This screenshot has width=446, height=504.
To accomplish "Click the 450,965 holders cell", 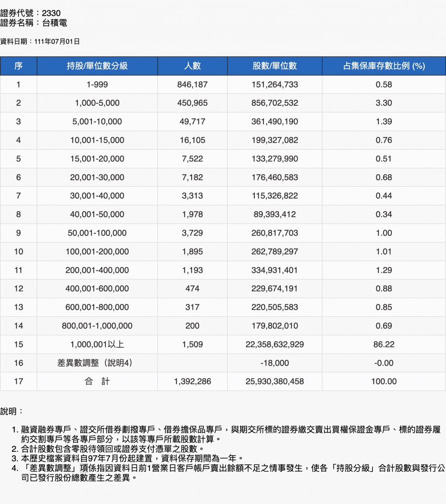I will coord(192,103).
